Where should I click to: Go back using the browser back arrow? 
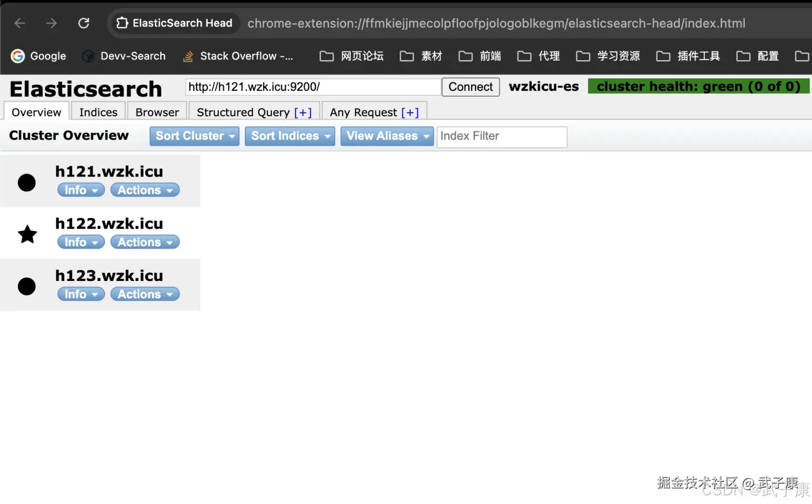point(20,23)
